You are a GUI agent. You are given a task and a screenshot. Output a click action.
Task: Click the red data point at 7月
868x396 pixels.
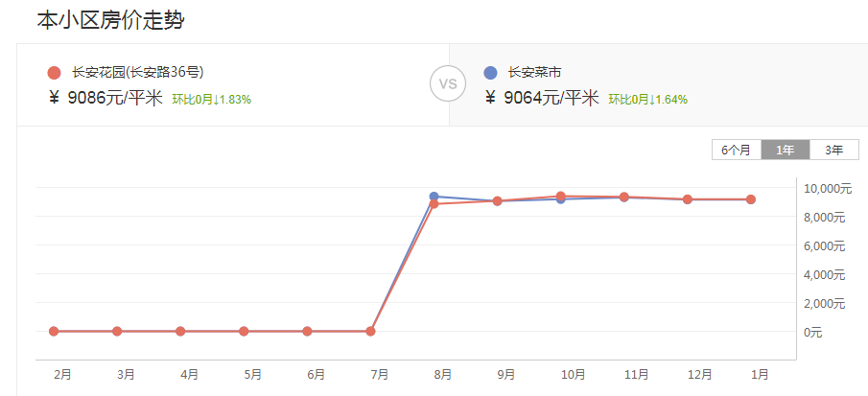370,331
